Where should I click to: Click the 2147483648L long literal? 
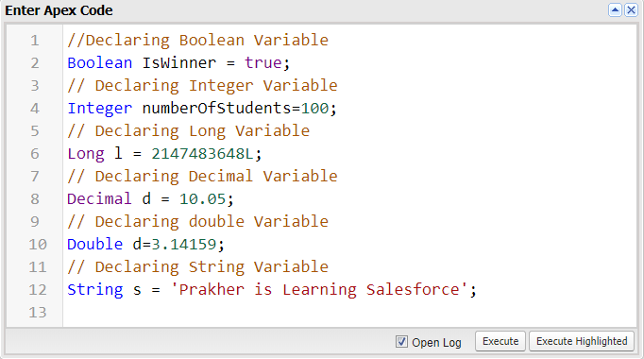(202, 154)
